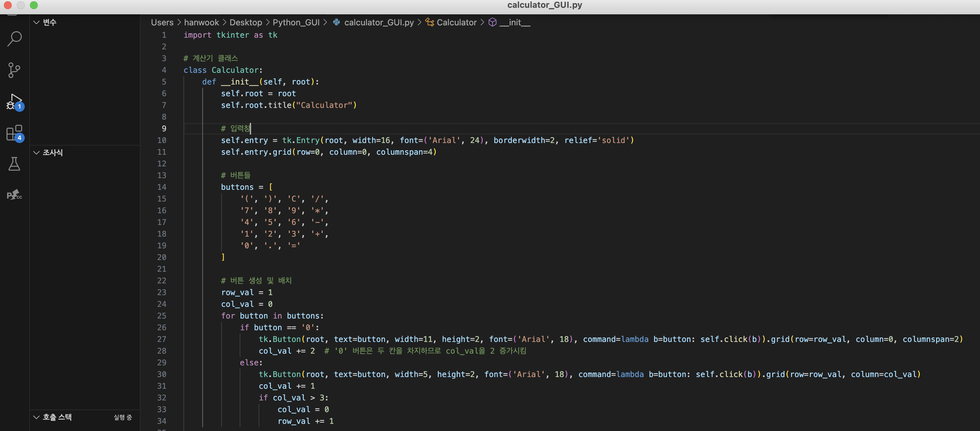Place cursor on 'import tkinter as tk' line
This screenshot has height=431, width=980.
[230, 35]
